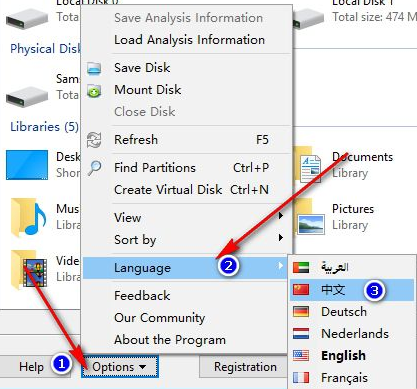Viewport: 417px width, 389px height.
Task: Click the Help button
Action: point(35,367)
